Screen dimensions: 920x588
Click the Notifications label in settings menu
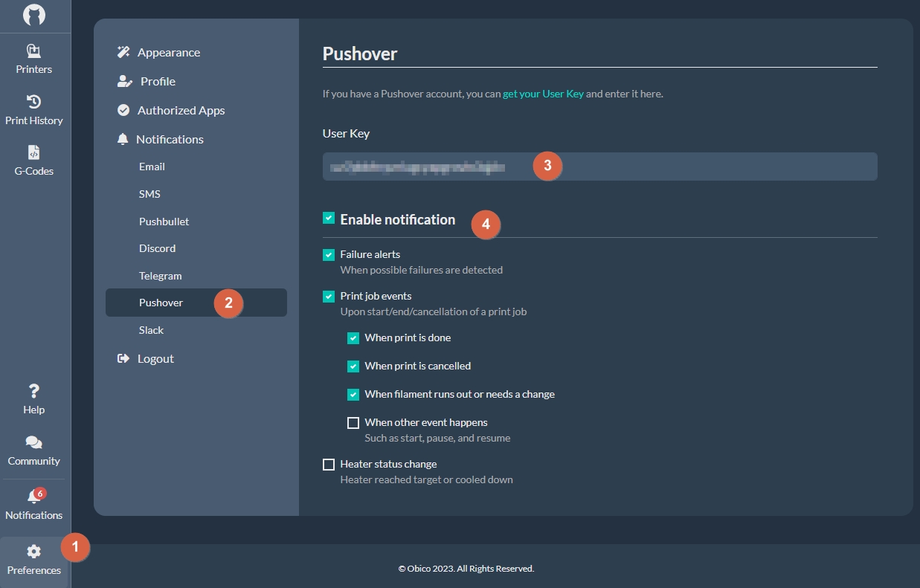coord(170,139)
